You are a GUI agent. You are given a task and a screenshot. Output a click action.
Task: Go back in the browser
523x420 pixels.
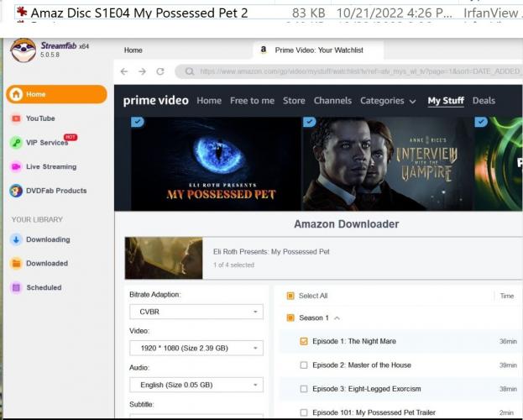pyautogui.click(x=124, y=71)
